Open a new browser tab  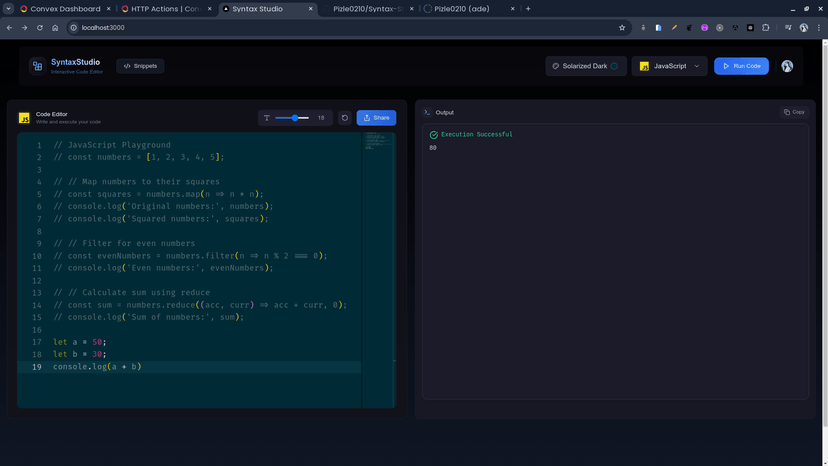click(x=528, y=9)
